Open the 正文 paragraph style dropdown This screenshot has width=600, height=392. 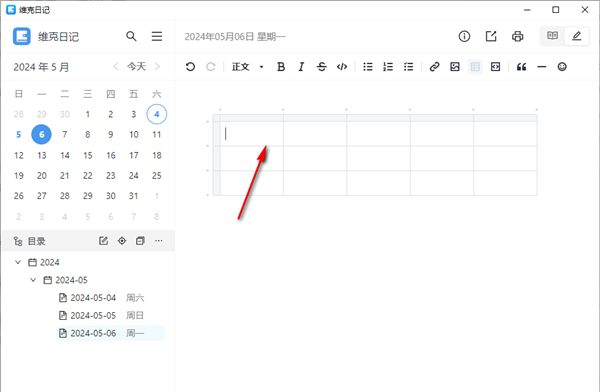click(x=248, y=67)
